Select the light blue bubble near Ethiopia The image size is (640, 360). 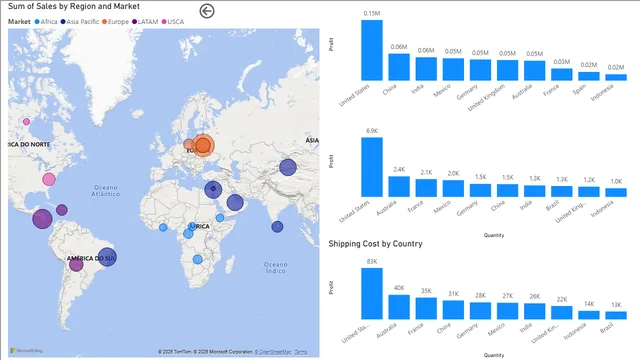220,218
